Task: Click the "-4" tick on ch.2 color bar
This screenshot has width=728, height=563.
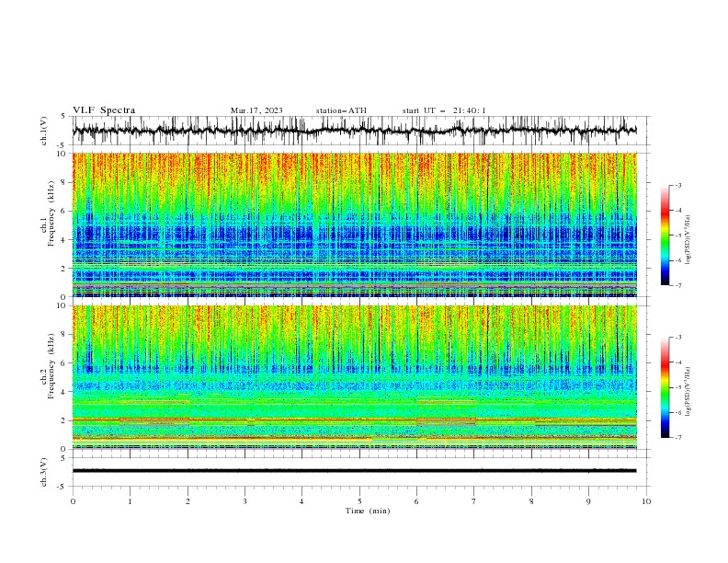Action: click(x=678, y=362)
